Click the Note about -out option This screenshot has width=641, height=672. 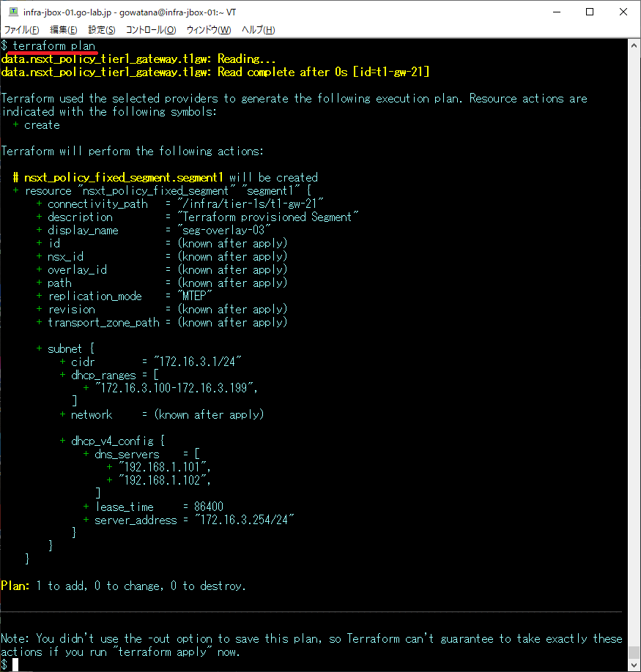click(x=311, y=646)
